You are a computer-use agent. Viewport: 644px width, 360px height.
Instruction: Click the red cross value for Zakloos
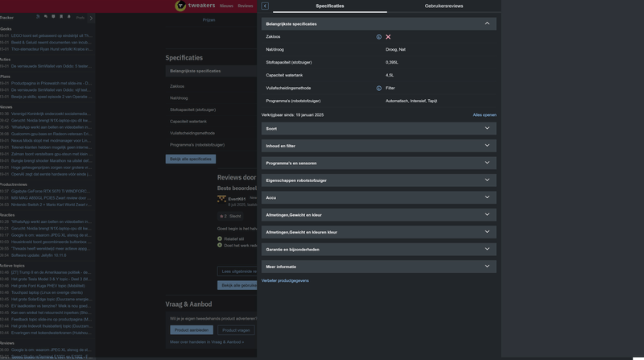click(388, 37)
